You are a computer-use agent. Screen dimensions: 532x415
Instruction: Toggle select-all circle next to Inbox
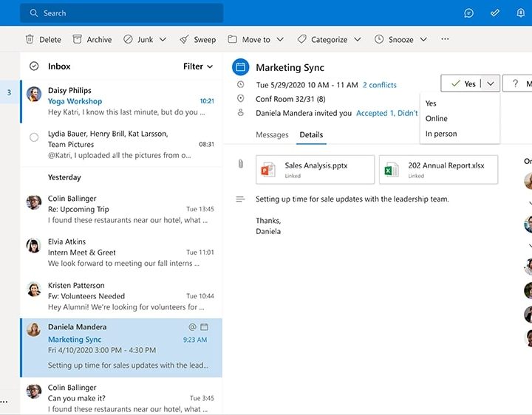click(34, 66)
